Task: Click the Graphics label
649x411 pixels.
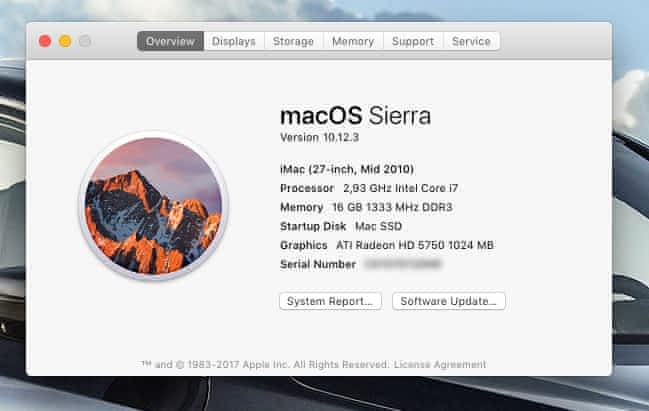Action: [304, 245]
